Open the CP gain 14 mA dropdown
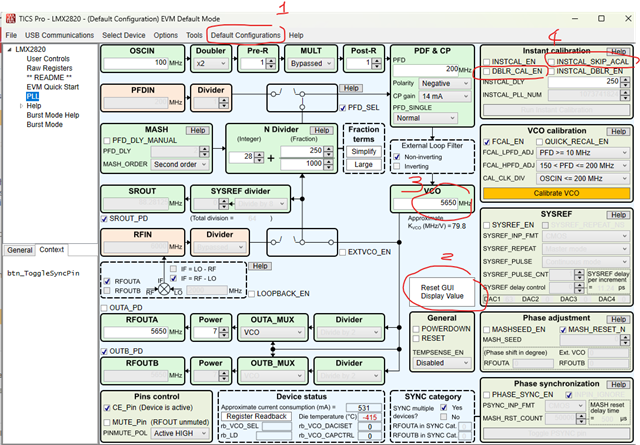Viewport: 640px width, 445px height. pyautogui.click(x=444, y=96)
